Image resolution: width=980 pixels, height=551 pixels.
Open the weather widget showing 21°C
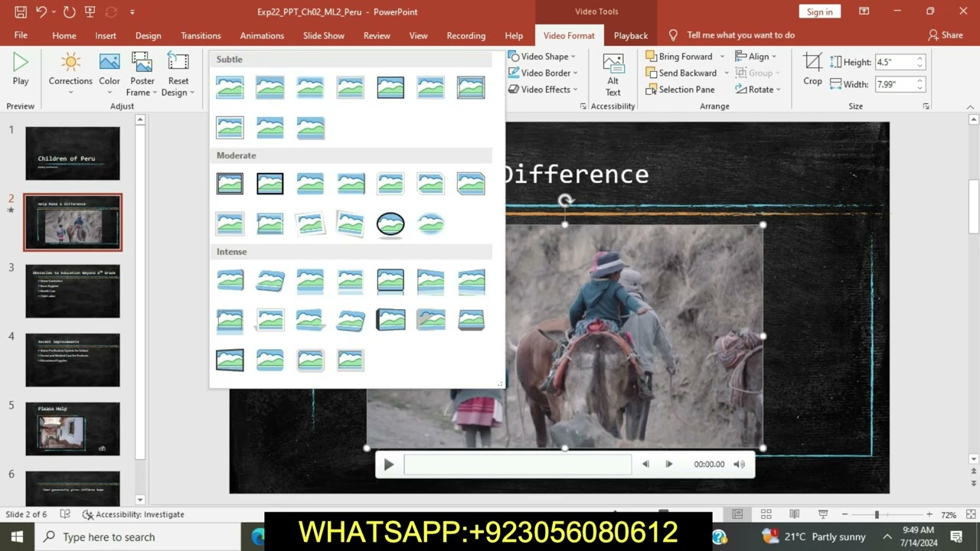tap(814, 536)
